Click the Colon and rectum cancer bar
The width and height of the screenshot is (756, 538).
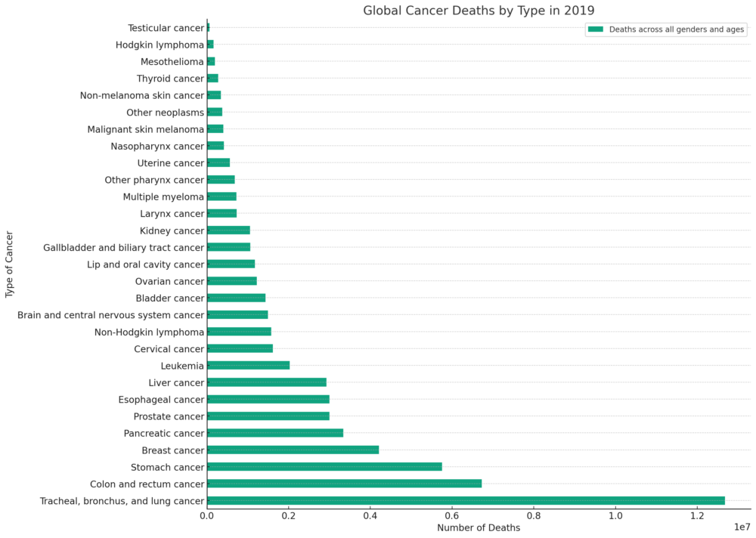344,484
